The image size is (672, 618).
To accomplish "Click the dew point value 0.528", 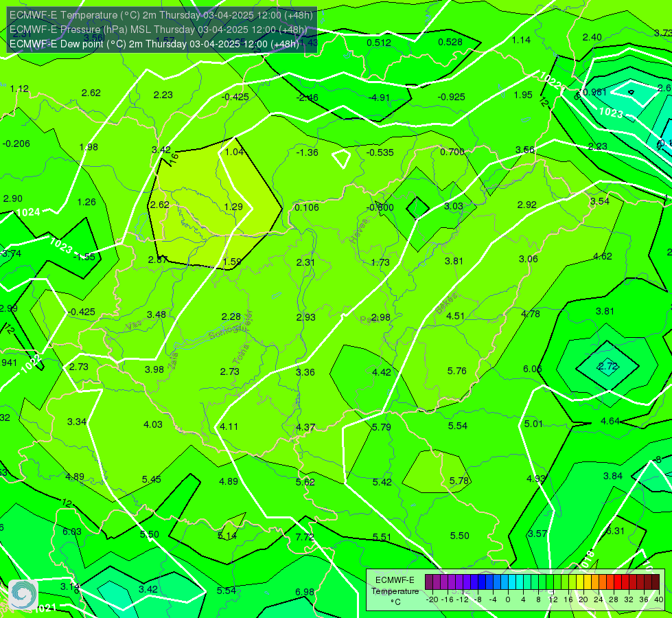I will click(450, 42).
